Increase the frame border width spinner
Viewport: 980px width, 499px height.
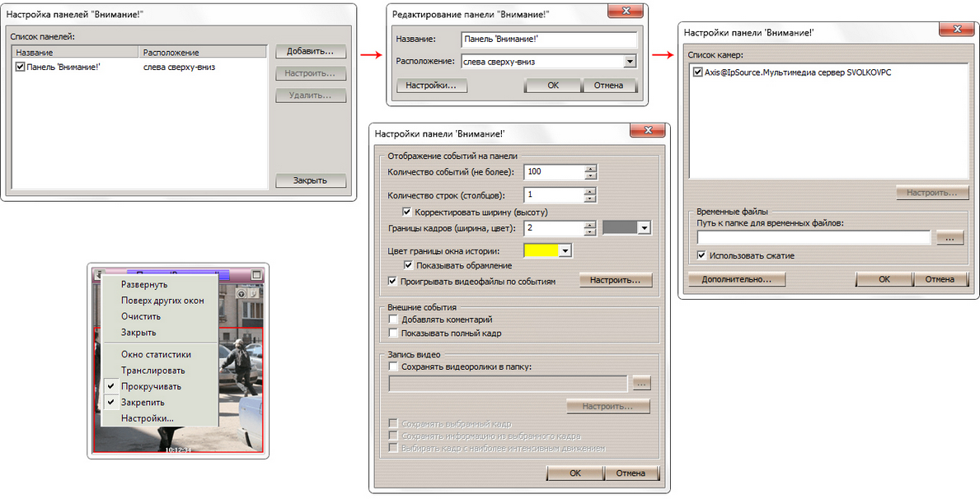coord(591,225)
